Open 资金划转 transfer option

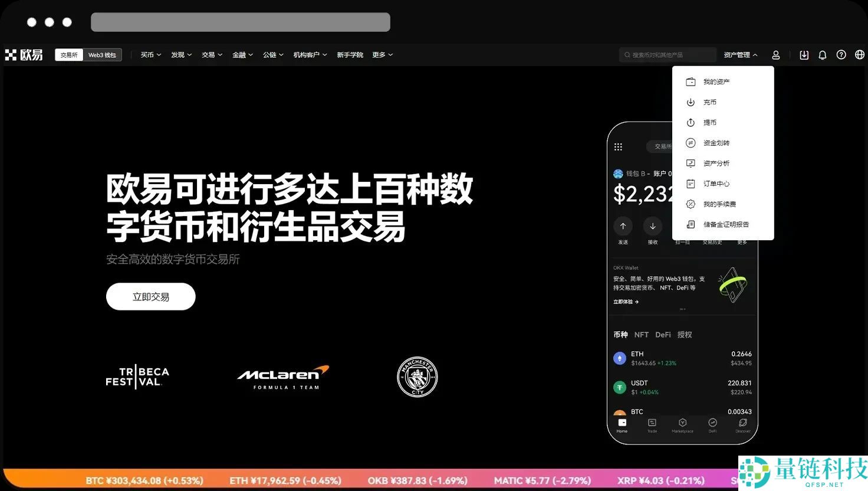pyautogui.click(x=716, y=143)
